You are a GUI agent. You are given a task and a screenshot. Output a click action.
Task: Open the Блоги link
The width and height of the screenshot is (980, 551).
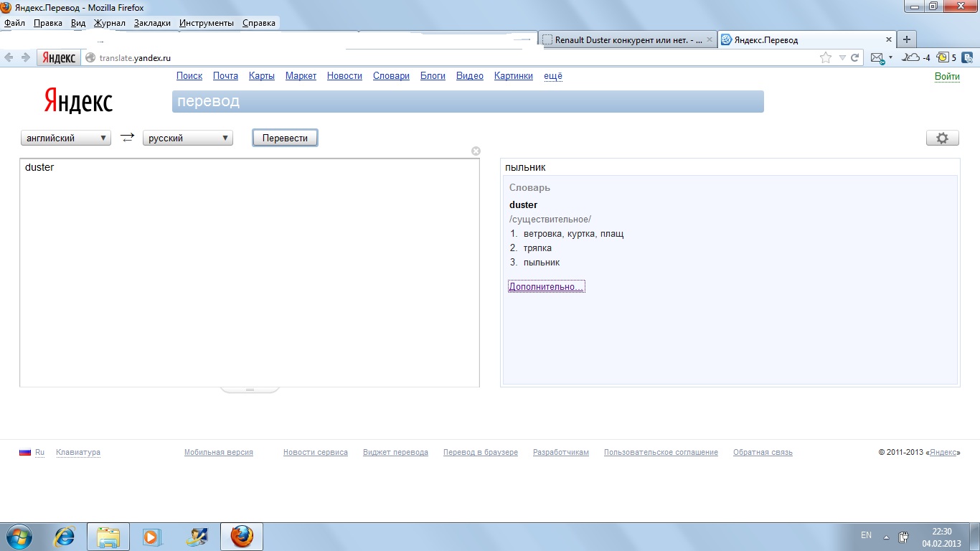[433, 76]
